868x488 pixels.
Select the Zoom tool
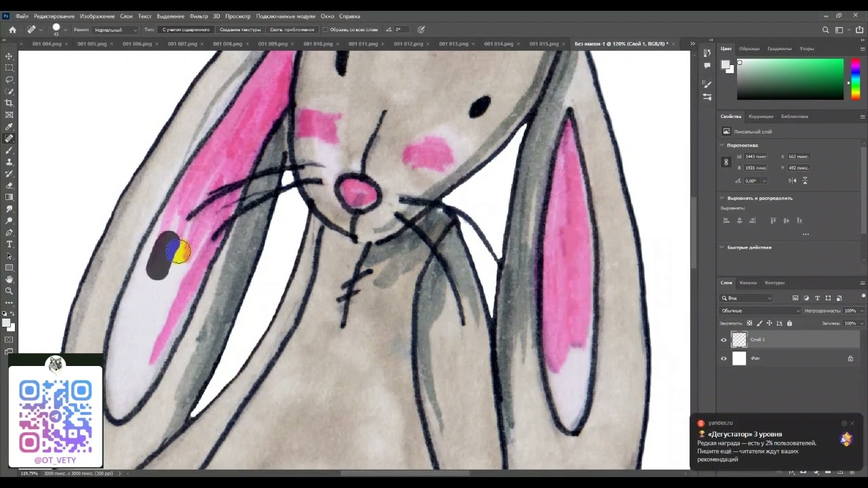[x=9, y=291]
